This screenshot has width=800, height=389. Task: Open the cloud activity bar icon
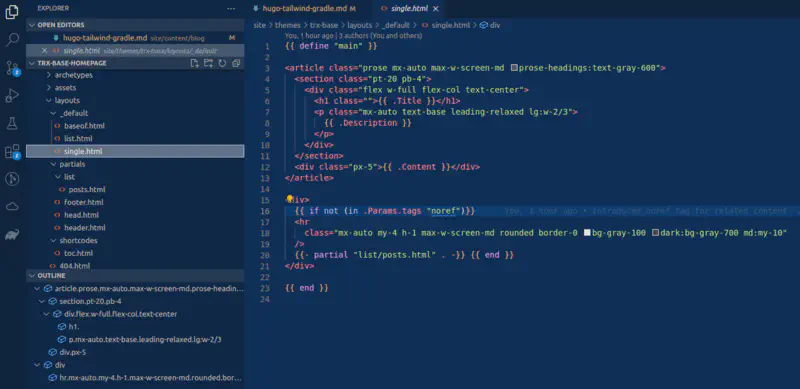pyautogui.click(x=12, y=206)
